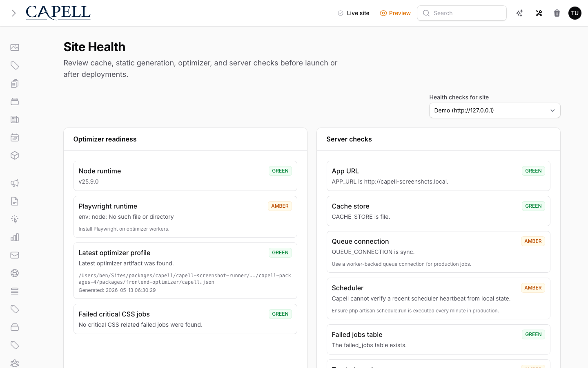Open the document page icon in sidebar

click(x=15, y=201)
